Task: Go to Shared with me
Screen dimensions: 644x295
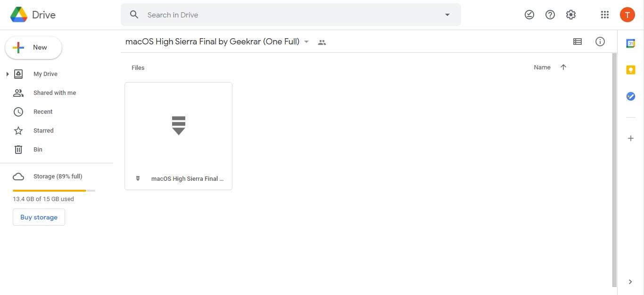Action: click(54, 93)
